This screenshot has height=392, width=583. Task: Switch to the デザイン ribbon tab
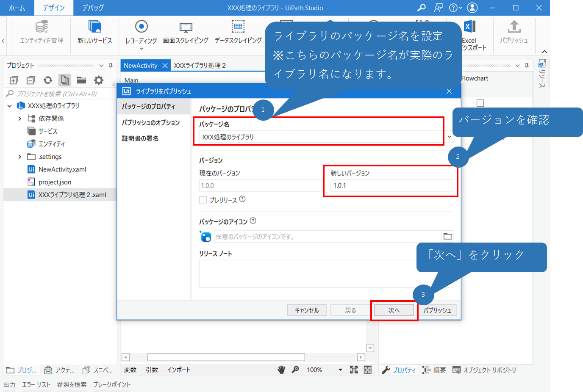click(53, 8)
